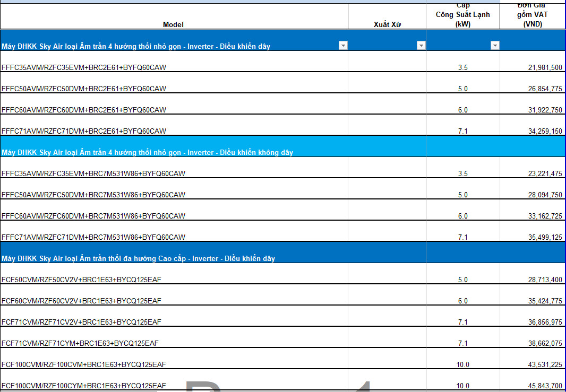The height and width of the screenshot is (392, 566).
Task: Click capacity 6.0 beside price 35,424,775
Action: [x=463, y=301]
